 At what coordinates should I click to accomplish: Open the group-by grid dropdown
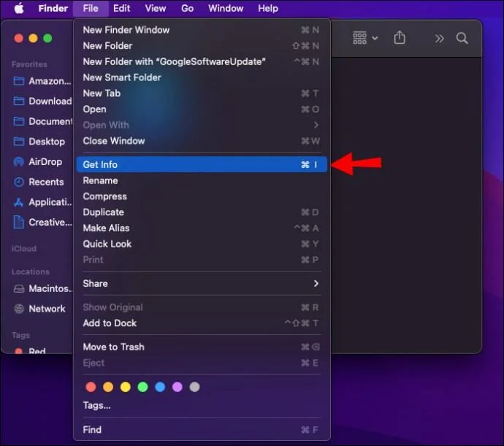coord(365,38)
